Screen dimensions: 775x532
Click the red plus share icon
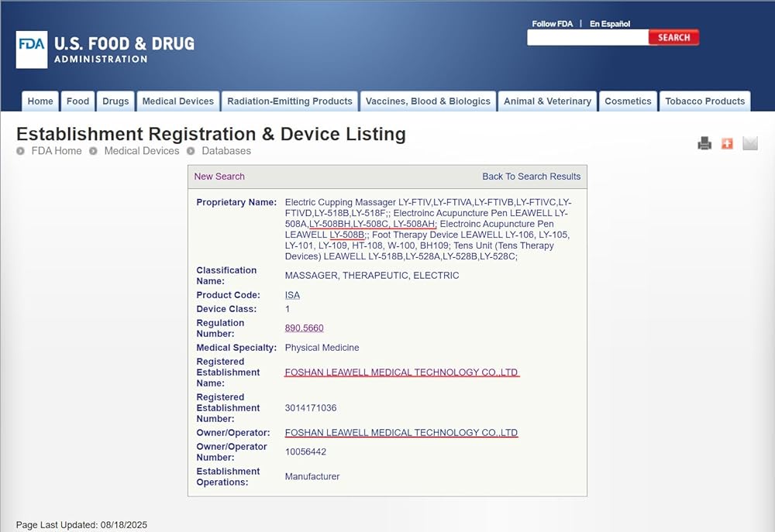point(727,143)
